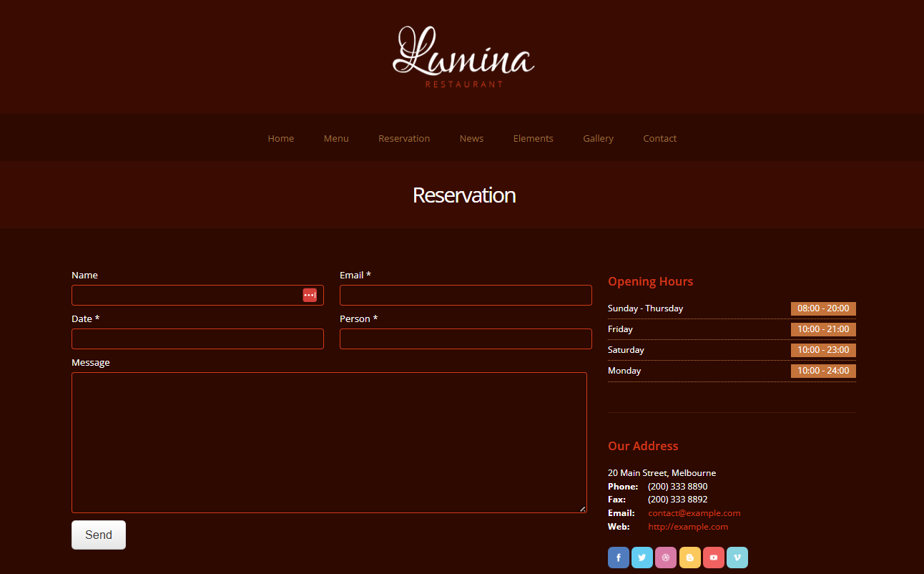Focus the Email input field
This screenshot has width=924, height=574.
[466, 295]
